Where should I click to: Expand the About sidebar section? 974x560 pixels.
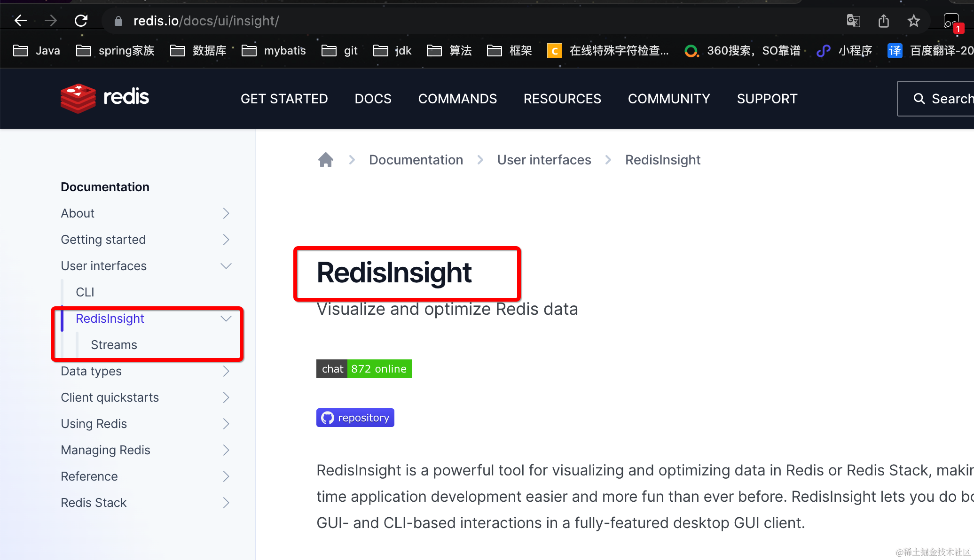tap(226, 213)
